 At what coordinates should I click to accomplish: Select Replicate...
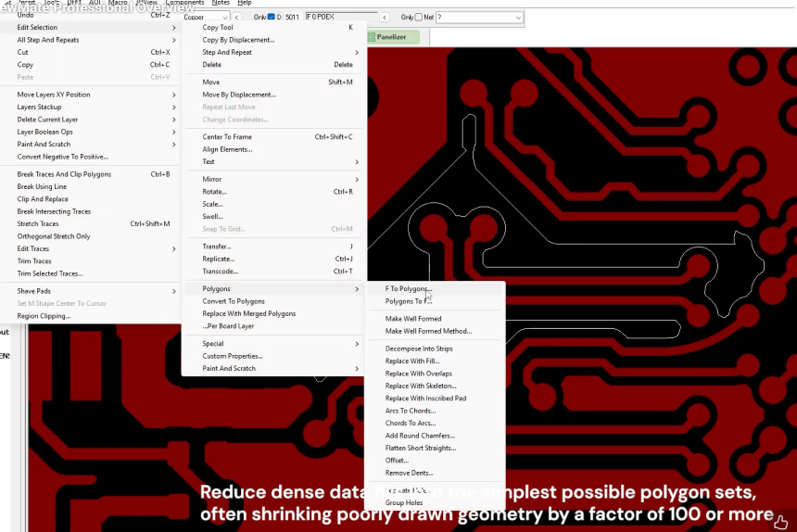click(x=273, y=260)
